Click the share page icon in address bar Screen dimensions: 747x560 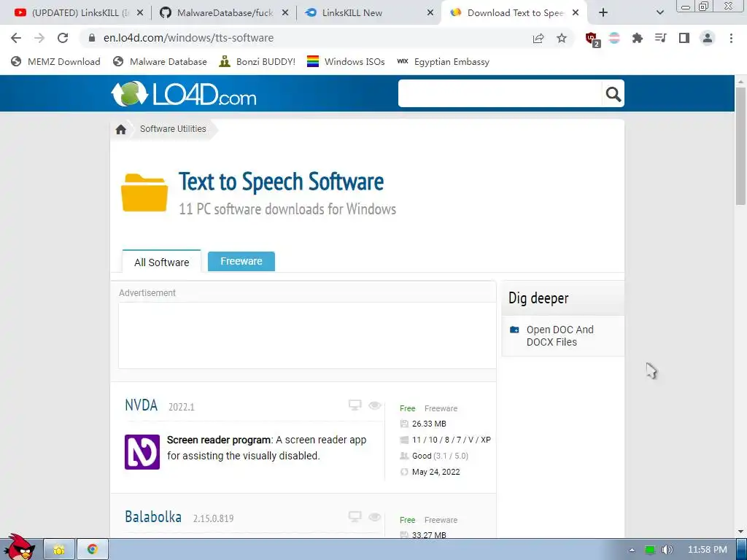point(538,38)
